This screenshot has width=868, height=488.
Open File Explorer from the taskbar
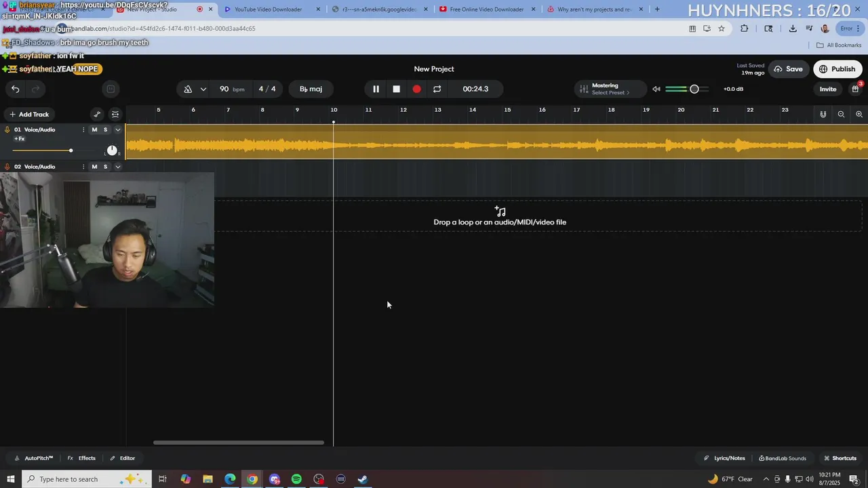pyautogui.click(x=208, y=479)
